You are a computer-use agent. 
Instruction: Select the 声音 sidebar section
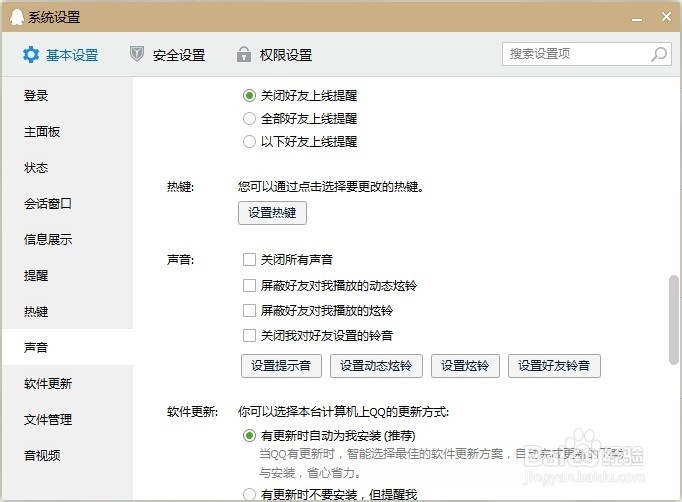point(67,347)
